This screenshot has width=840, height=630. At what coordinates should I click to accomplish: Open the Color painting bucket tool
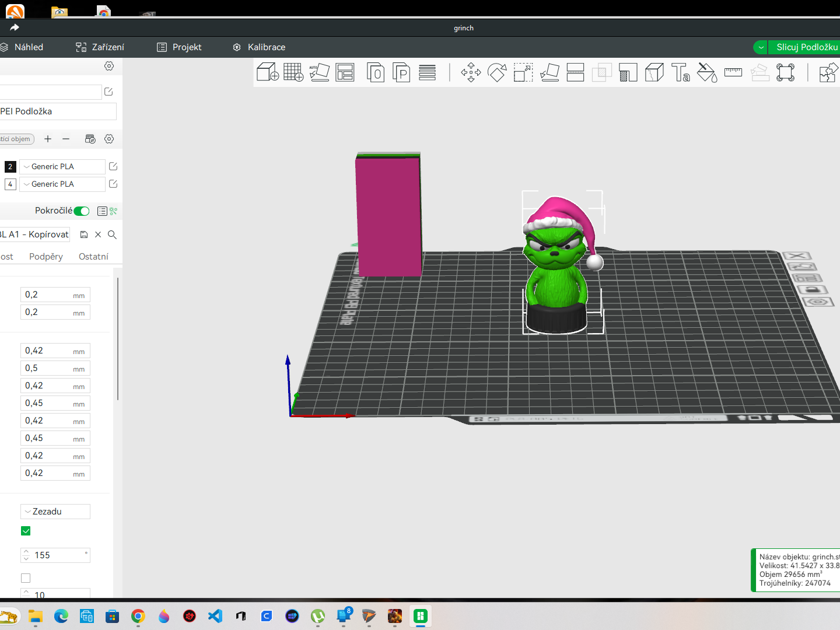(707, 72)
